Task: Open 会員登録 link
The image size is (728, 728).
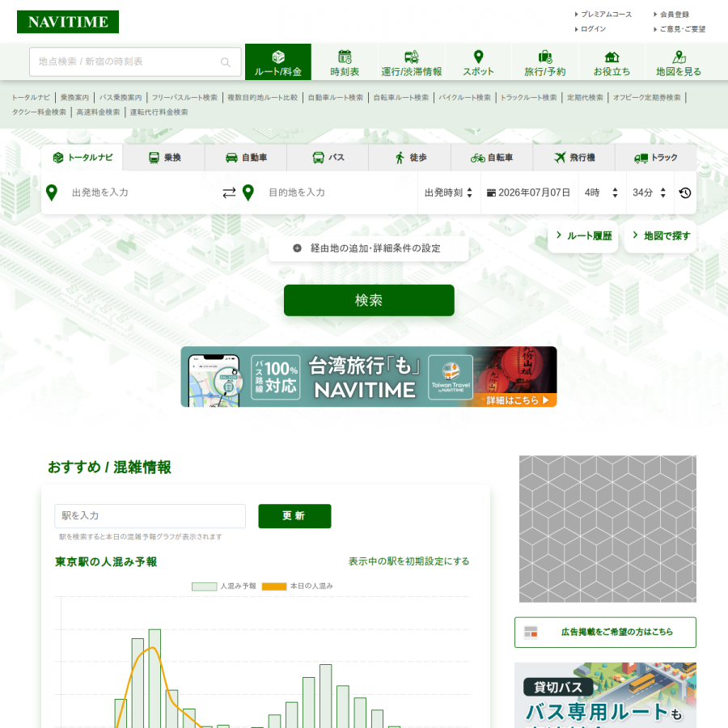Action: click(674, 15)
